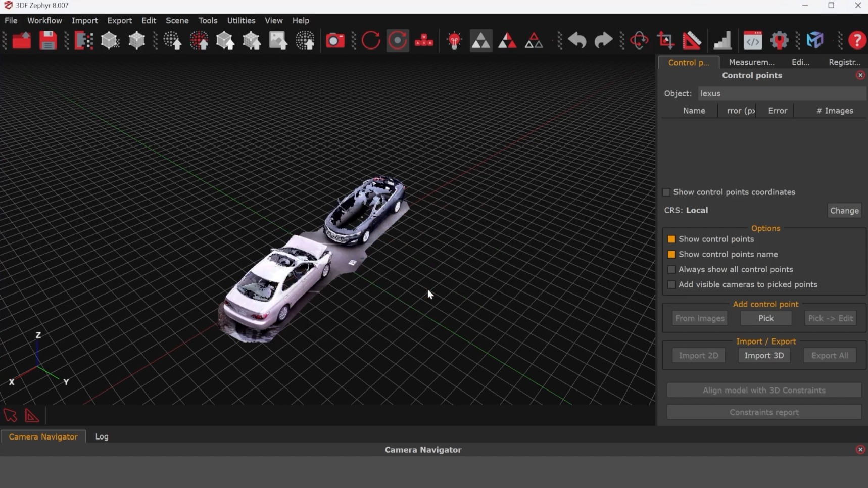
Task: Change the CRS from Local
Action: [844, 211]
